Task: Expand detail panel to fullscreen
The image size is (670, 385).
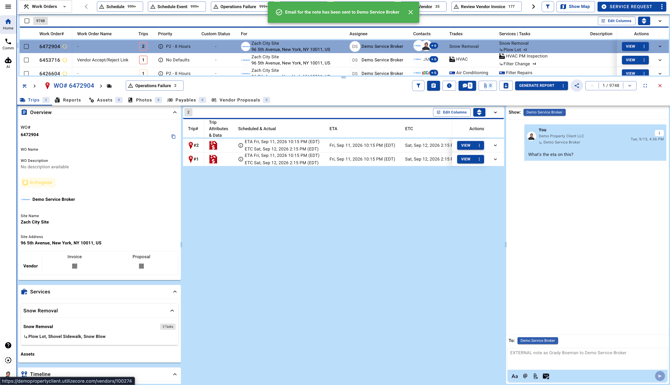Action: [645, 85]
